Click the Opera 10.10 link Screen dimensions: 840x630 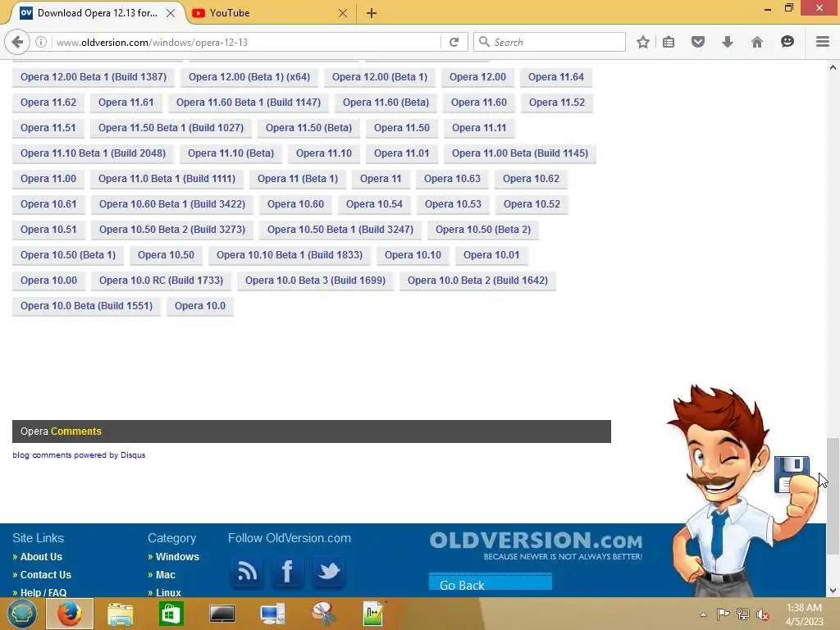(x=413, y=255)
